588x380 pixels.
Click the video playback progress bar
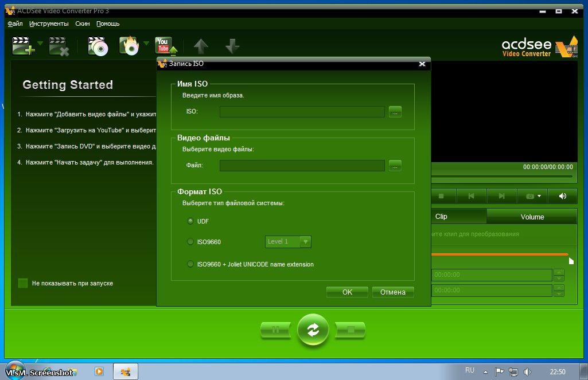(502, 176)
